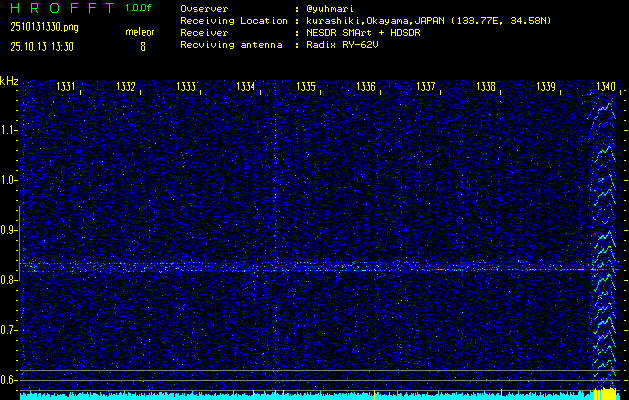Image resolution: width=629 pixels, height=400 pixels.
Task: Click the meteor count label
Action: [140, 33]
